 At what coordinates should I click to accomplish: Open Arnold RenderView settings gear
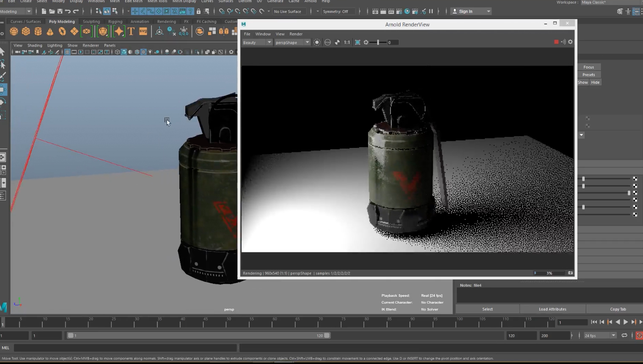click(x=570, y=42)
